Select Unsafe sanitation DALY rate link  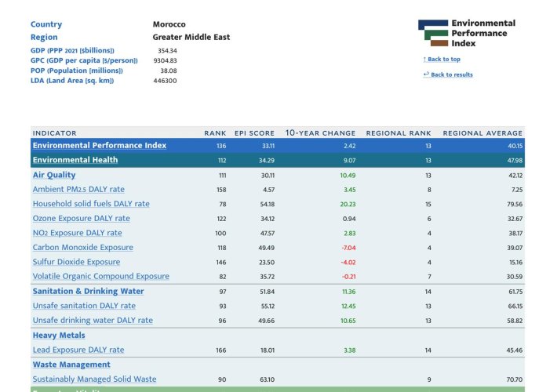click(84, 306)
